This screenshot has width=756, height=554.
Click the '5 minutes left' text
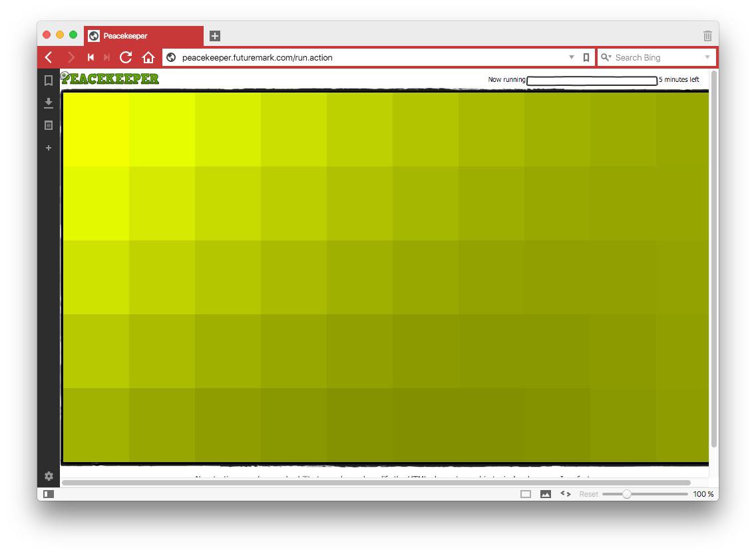point(679,80)
